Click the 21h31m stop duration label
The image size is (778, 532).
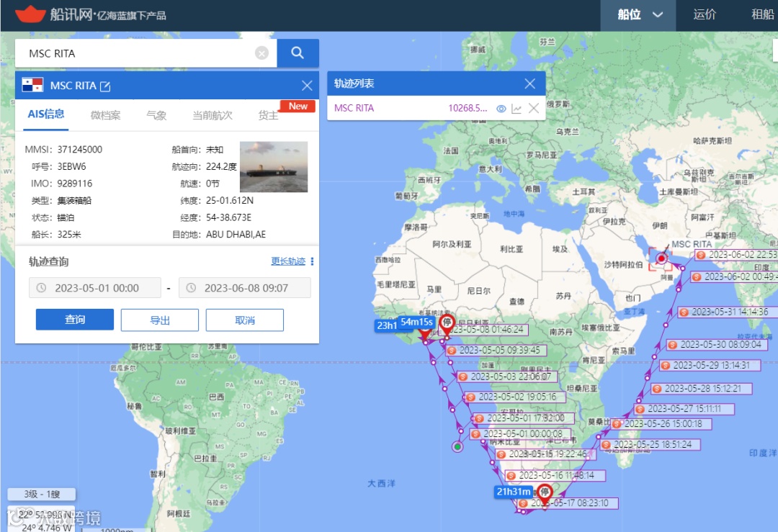point(514,492)
